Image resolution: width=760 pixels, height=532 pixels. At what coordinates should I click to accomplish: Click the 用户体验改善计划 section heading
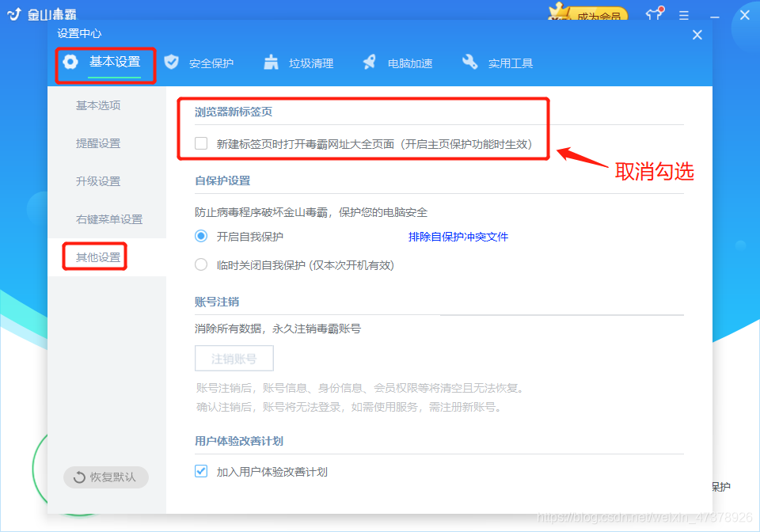coord(239,441)
